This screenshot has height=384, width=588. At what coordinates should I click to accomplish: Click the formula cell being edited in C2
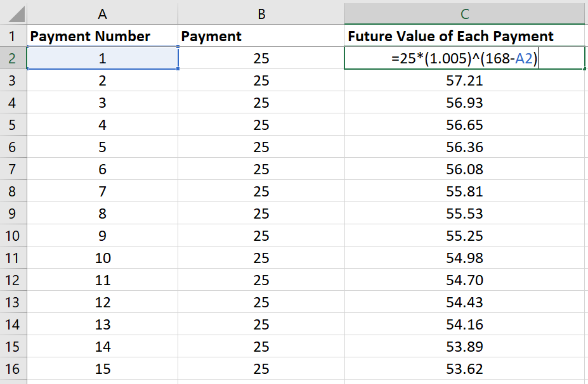[464, 59]
